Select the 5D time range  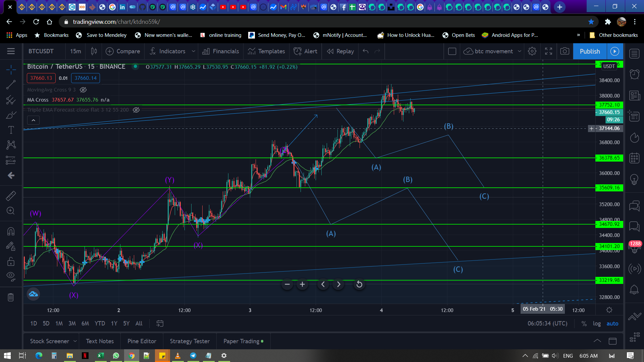click(46, 323)
